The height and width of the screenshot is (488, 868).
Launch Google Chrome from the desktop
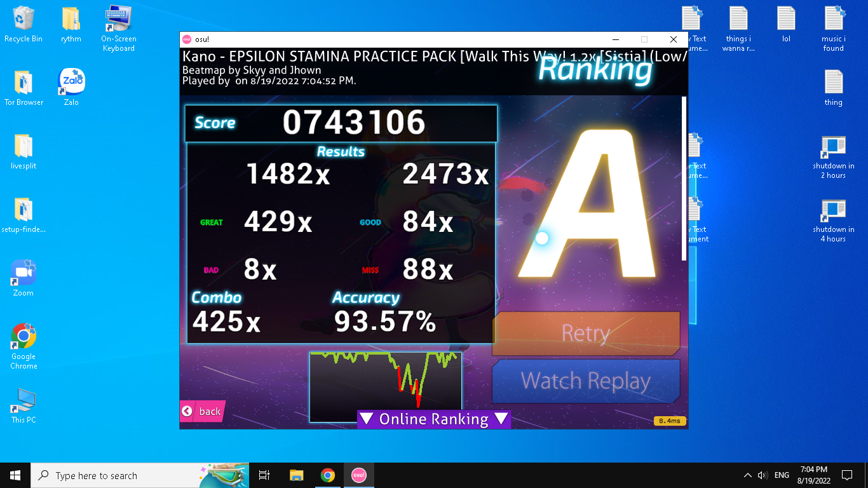pos(24,346)
